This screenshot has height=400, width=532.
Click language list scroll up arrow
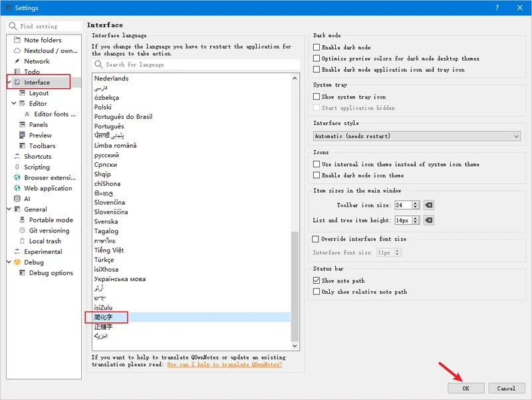(x=295, y=78)
